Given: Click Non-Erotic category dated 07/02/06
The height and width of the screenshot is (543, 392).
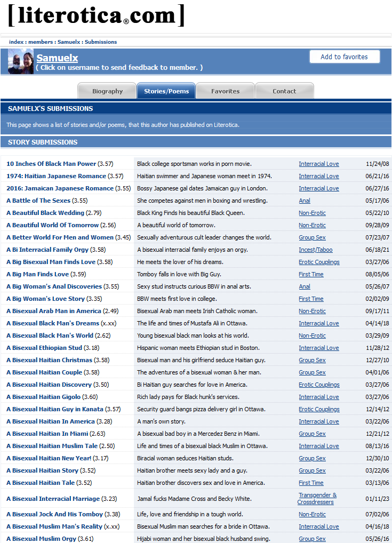Looking at the screenshot, I should [x=312, y=514].
